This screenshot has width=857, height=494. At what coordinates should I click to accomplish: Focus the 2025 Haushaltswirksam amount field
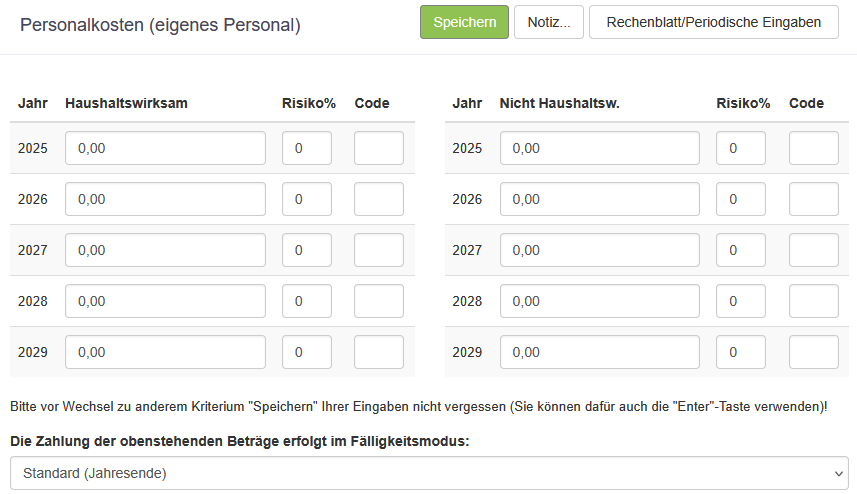point(165,148)
